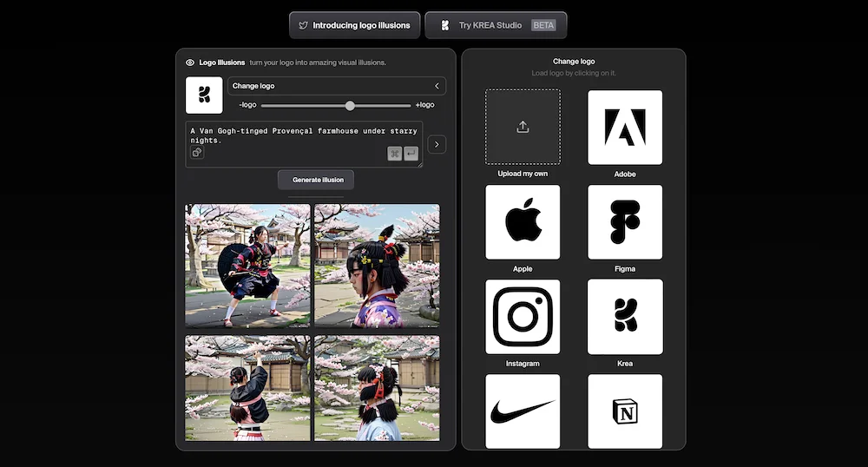Open the top-left samurai generated image
This screenshot has width=868, height=467.
(247, 265)
